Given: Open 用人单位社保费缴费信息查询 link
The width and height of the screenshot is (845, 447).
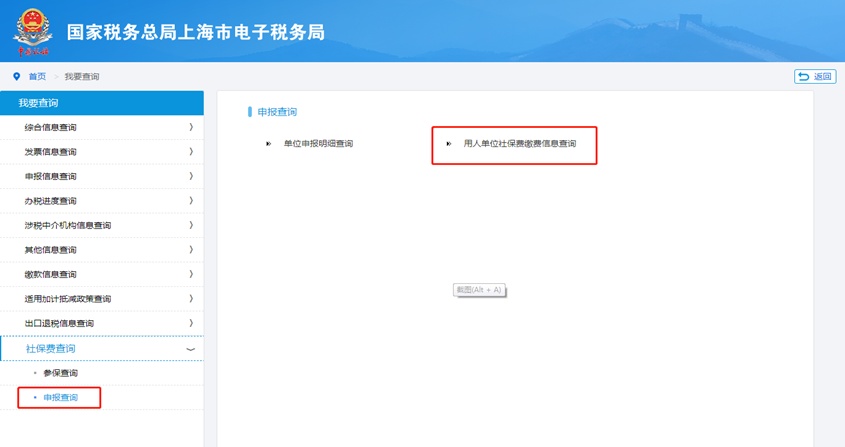Looking at the screenshot, I should pyautogui.click(x=520, y=143).
